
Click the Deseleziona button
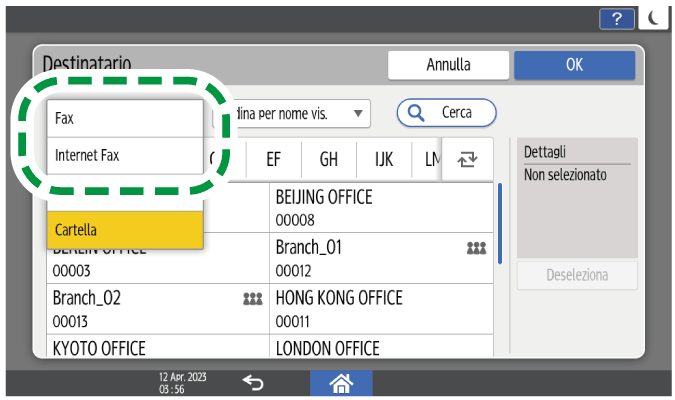tap(577, 275)
